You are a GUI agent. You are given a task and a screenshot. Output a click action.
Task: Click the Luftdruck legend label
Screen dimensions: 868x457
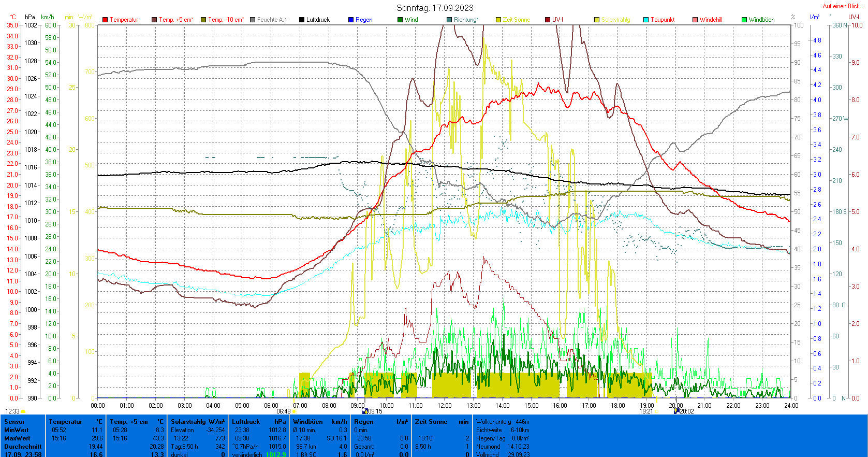click(x=318, y=20)
